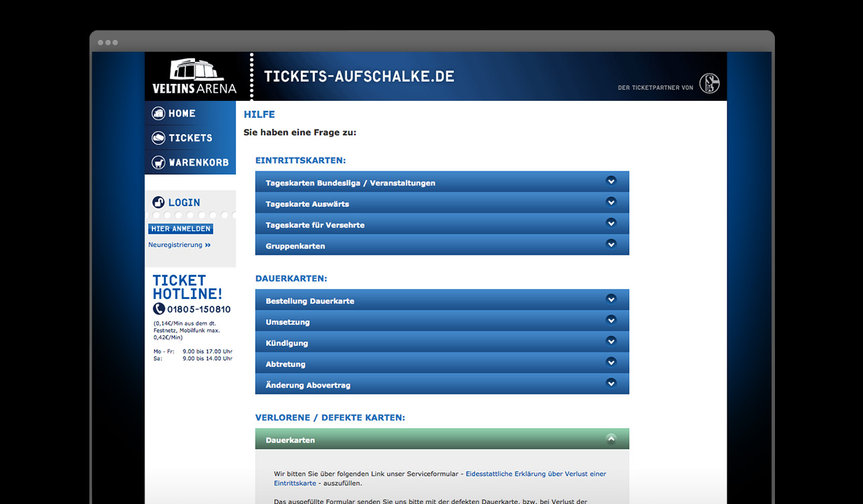Click the hotline number 01805-150810
Viewport: 863px width, 504px height.
tap(199, 310)
